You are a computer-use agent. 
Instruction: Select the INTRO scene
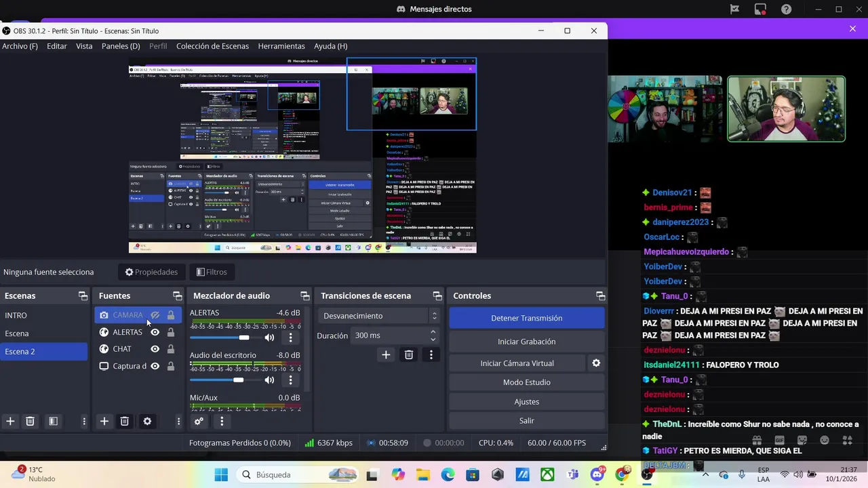tap(45, 315)
